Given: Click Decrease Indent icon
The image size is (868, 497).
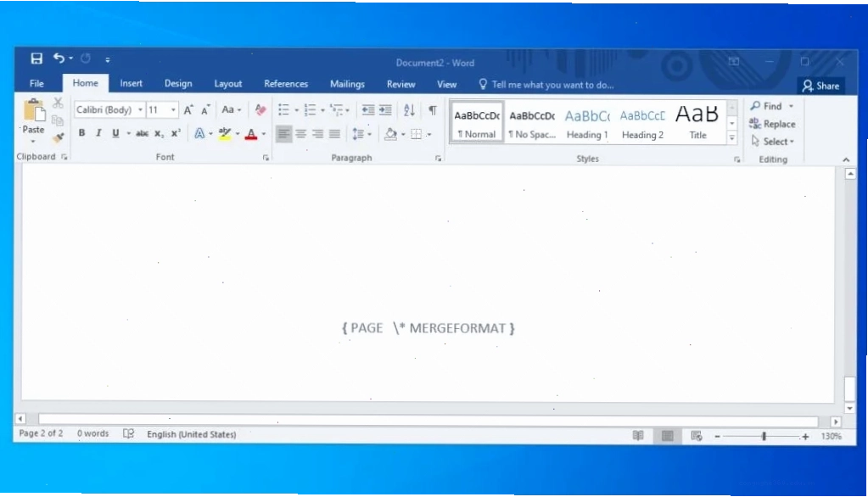Looking at the screenshot, I should tap(367, 109).
